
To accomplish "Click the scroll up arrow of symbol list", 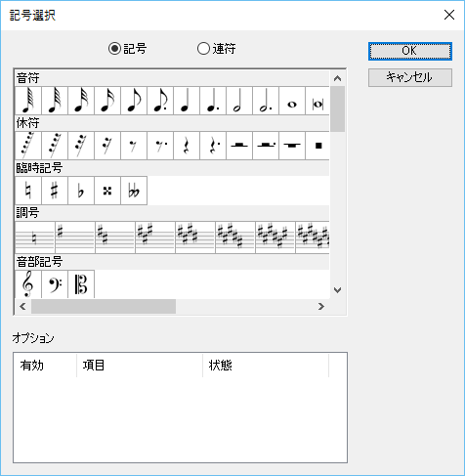I will coord(338,78).
